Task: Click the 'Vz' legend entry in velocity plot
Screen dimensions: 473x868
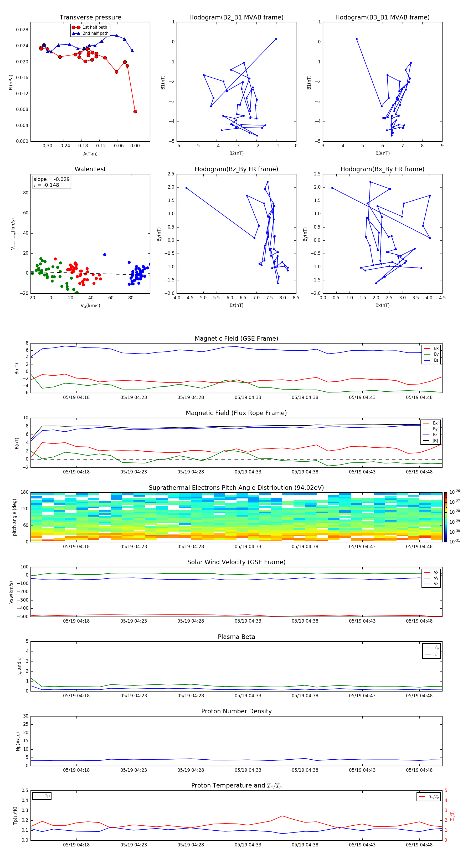Action: (x=431, y=584)
